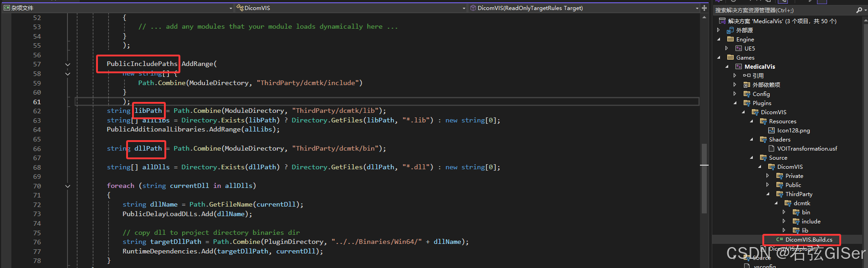Collapse the Shaders folder node
This screenshot has height=268, width=868.
[x=751, y=139]
